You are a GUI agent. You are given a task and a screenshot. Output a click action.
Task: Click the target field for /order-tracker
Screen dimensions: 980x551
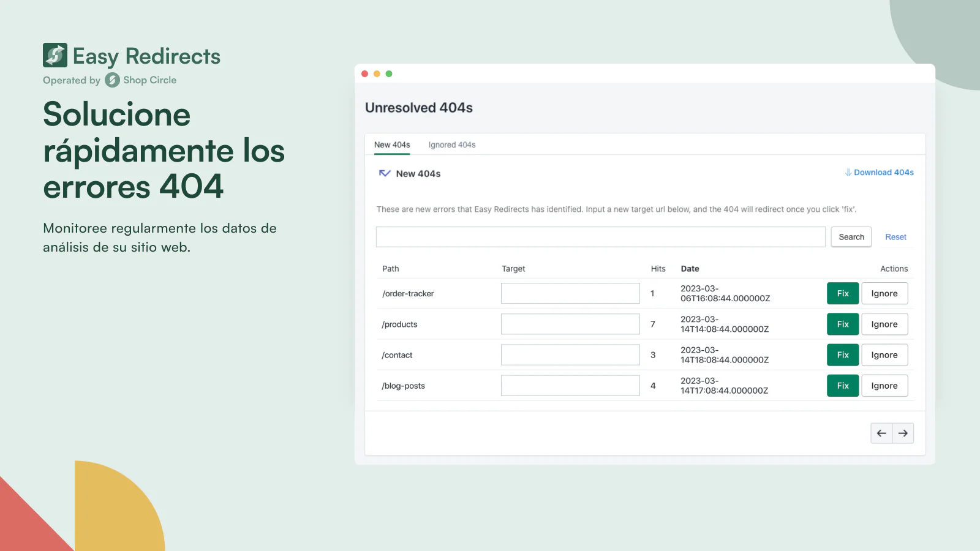570,293
